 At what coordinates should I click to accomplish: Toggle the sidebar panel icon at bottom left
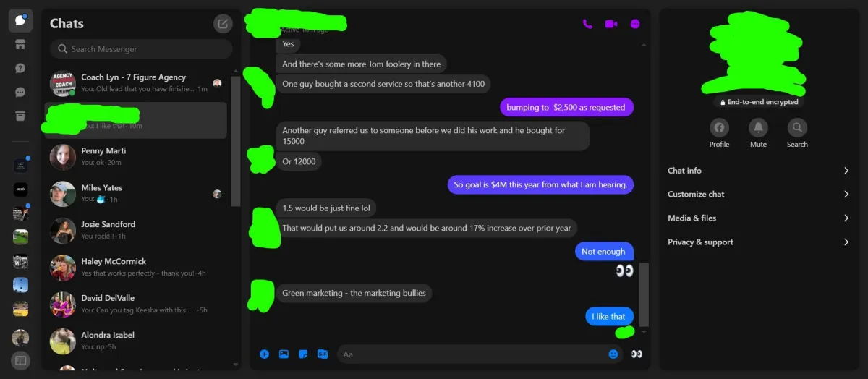point(20,359)
